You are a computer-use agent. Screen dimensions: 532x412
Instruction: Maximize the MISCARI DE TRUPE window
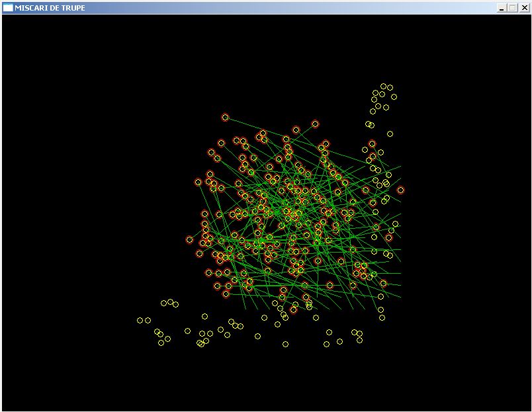click(x=513, y=8)
